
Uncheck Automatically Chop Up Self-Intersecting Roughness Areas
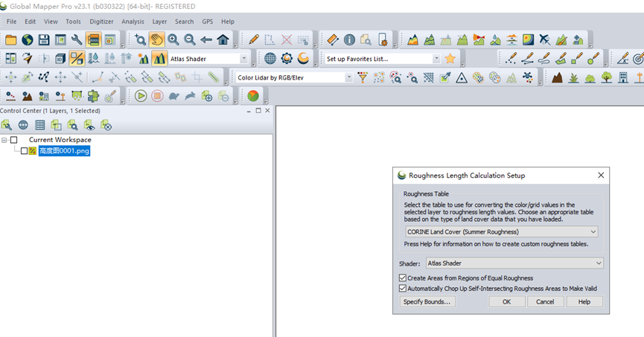point(403,289)
